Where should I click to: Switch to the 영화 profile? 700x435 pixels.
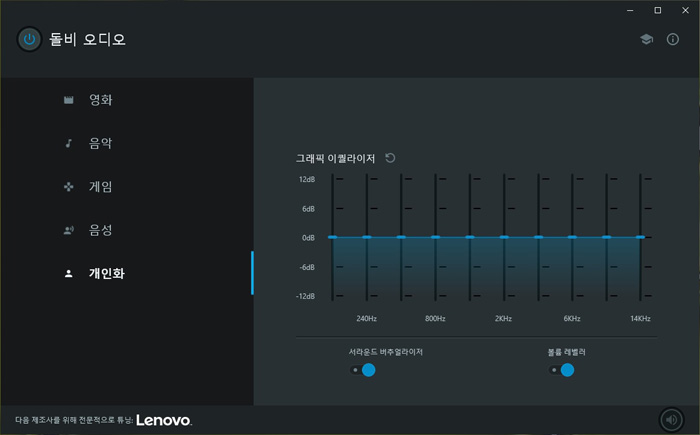pyautogui.click(x=100, y=100)
